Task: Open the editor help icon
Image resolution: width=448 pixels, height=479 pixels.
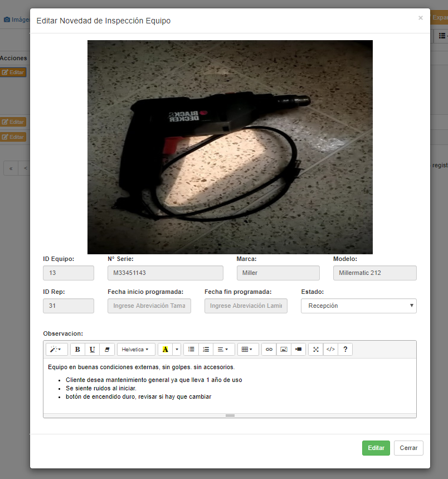Action: point(345,350)
